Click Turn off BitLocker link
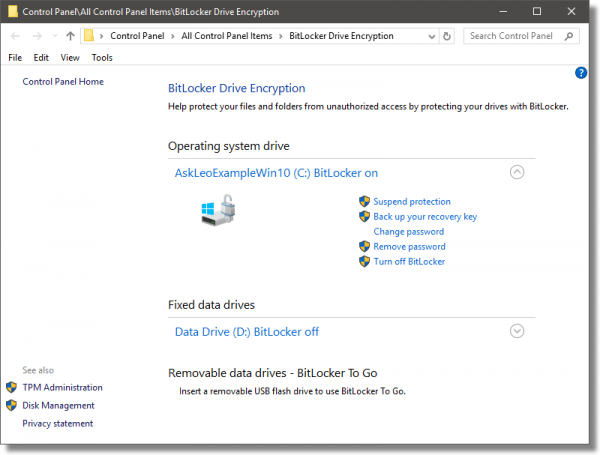This screenshot has width=600, height=455. click(409, 261)
